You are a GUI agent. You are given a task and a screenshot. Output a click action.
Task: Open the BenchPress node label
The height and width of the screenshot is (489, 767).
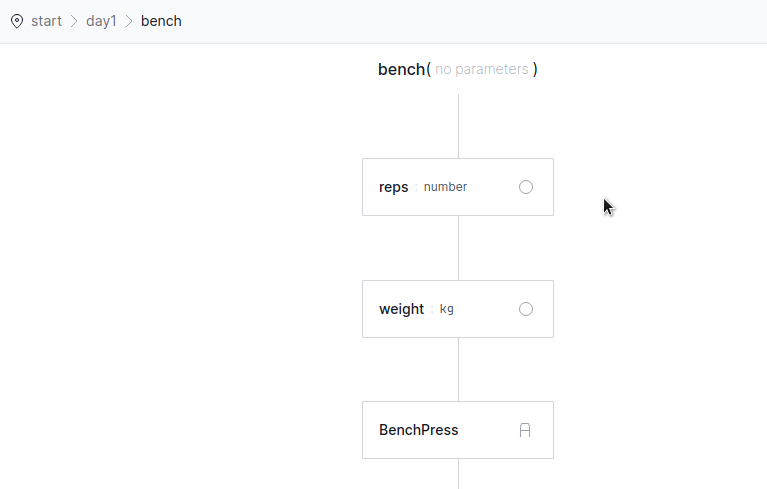(x=418, y=430)
